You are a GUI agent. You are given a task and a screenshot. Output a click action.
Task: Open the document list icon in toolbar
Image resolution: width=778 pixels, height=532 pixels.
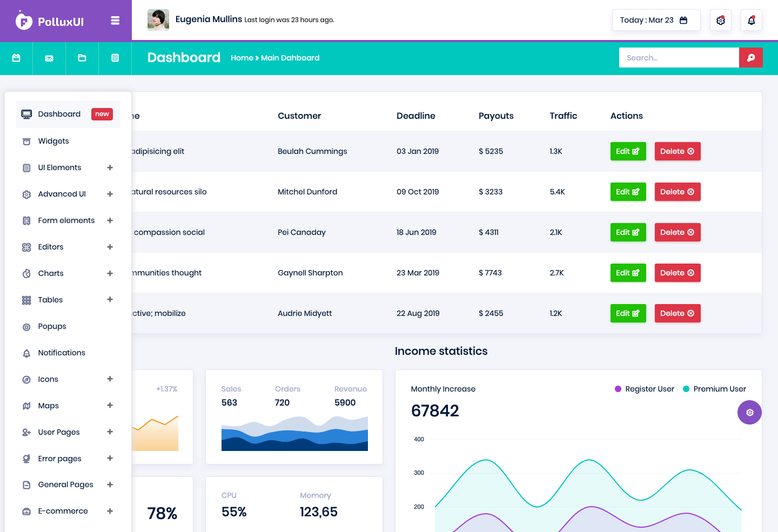click(x=115, y=58)
